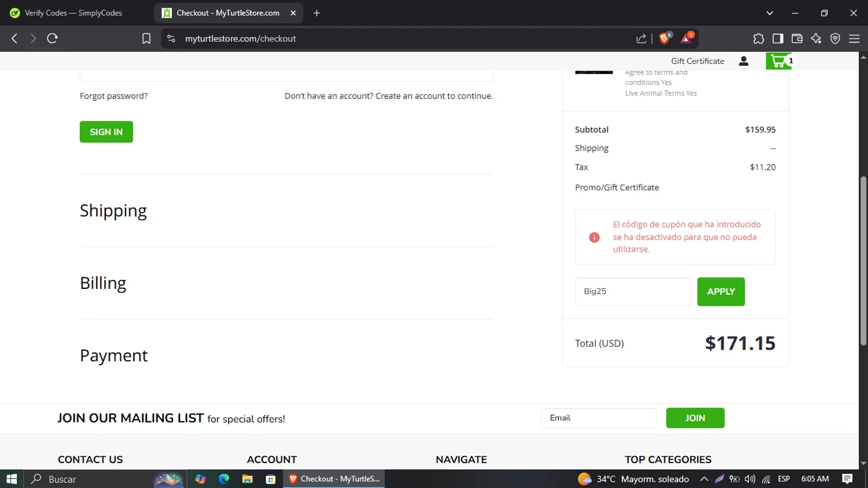Click the $171.15 total amount
This screenshot has height=488, width=868.
coord(740,343)
